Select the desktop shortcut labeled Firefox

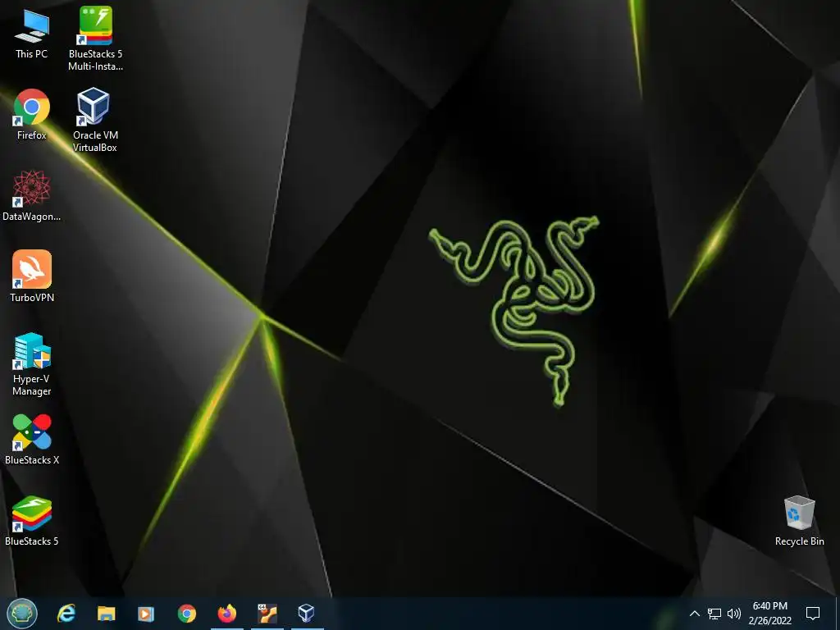32,114
